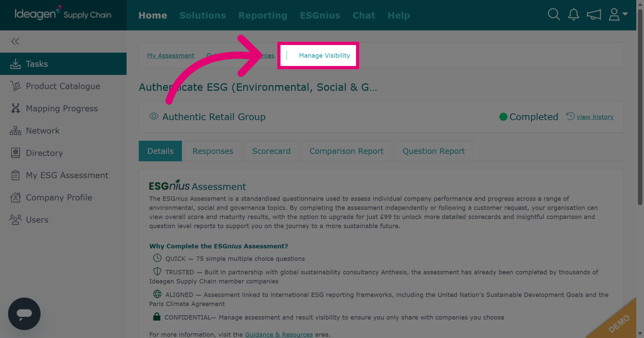Viewport: 644px width, 338px height.
Task: Toggle eye icon beside Authentic Retail Group
Action: (x=154, y=116)
